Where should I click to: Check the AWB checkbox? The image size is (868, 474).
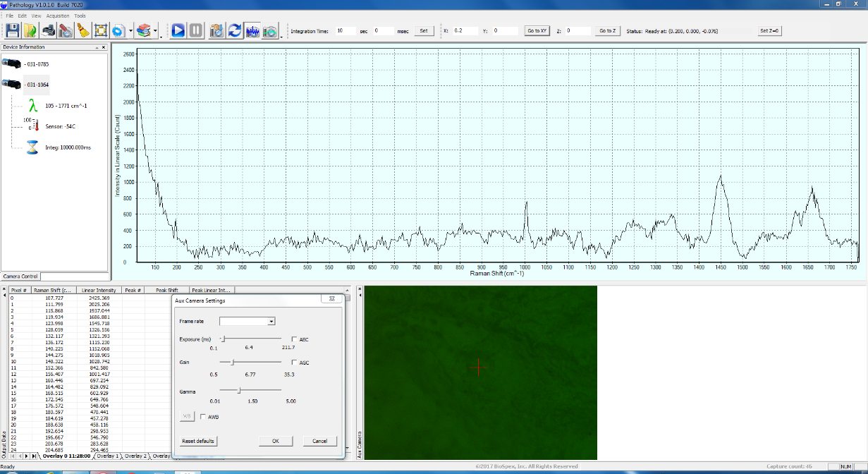coord(203,417)
